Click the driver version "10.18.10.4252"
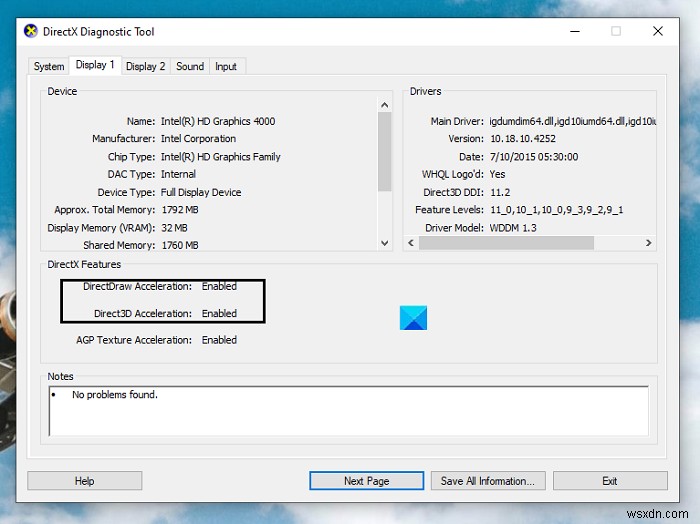 coord(523,139)
